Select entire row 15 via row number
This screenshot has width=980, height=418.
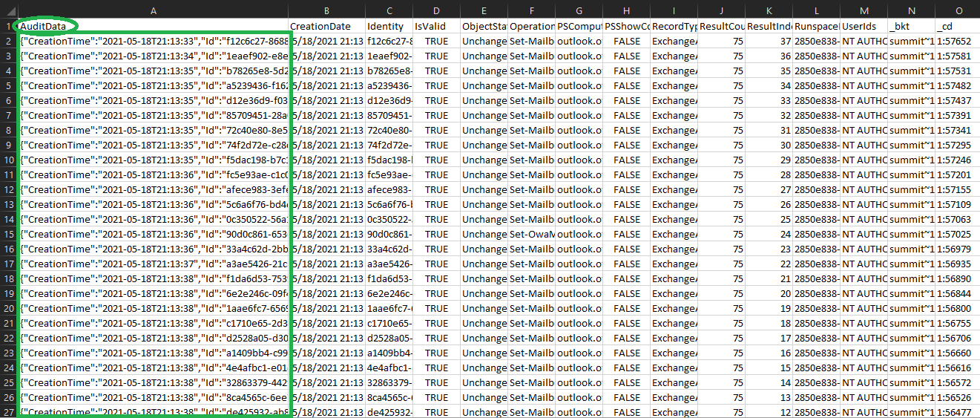[8, 234]
